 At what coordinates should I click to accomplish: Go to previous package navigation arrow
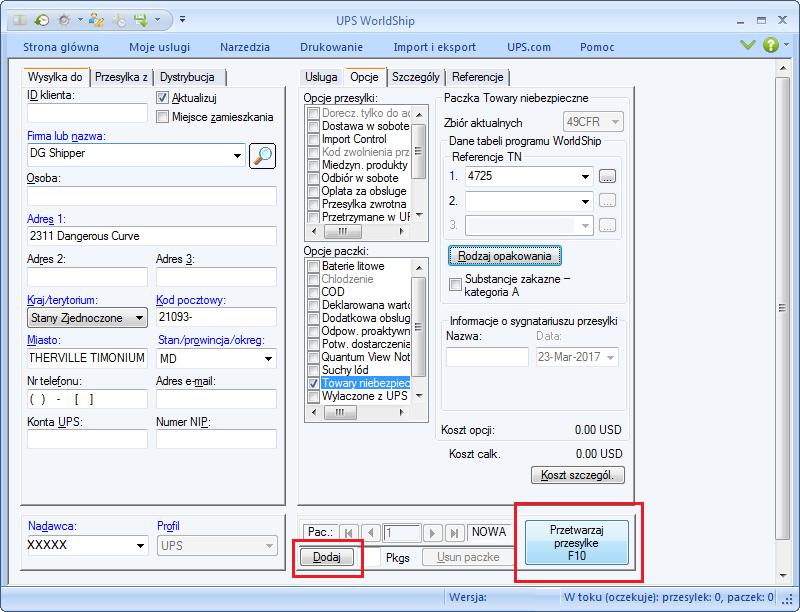click(x=371, y=533)
